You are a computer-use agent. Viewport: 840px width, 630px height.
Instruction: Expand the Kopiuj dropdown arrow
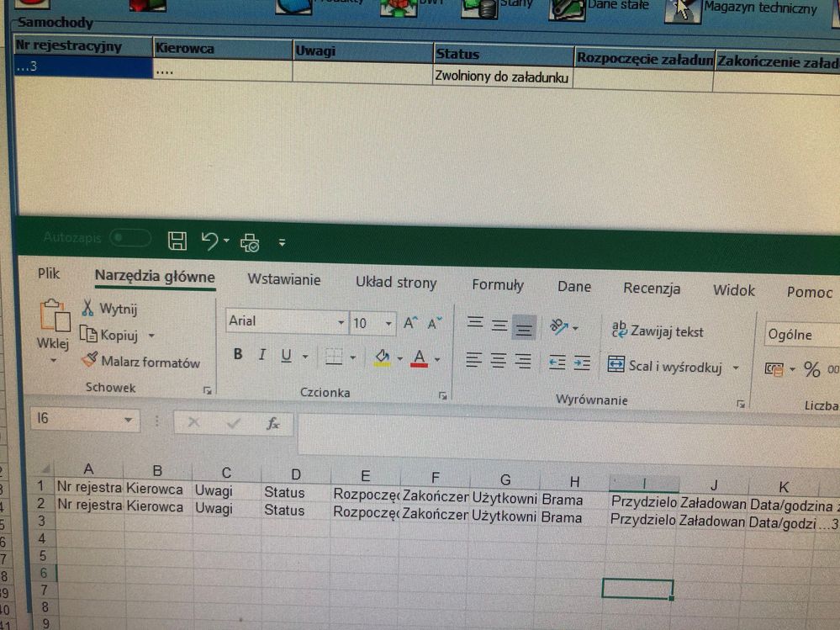tap(151, 336)
